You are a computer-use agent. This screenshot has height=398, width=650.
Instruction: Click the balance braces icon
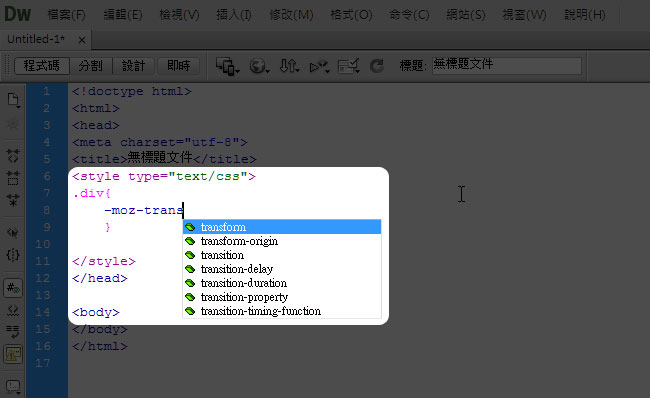(x=13, y=255)
